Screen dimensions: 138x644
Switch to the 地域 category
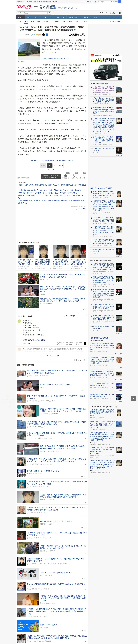pyautogui.click(x=85, y=21)
